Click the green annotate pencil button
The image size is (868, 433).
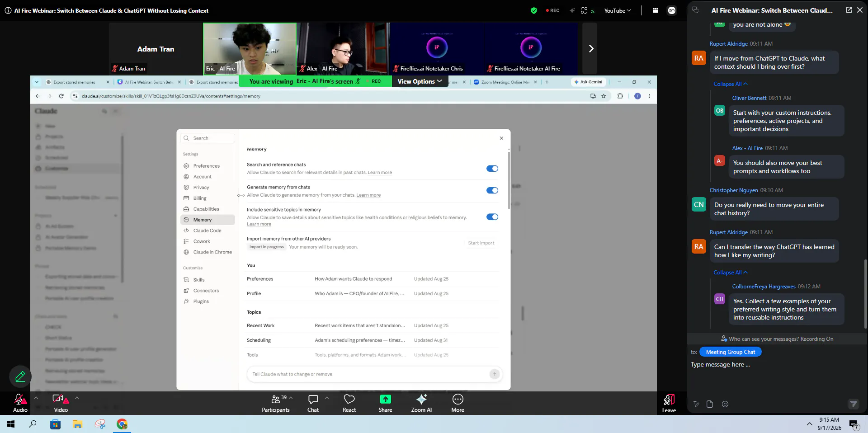pos(20,377)
